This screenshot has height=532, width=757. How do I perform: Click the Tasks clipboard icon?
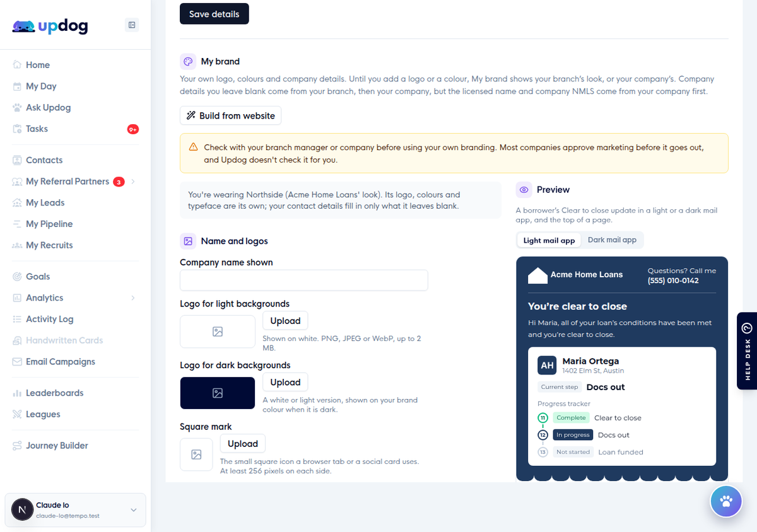pyautogui.click(x=17, y=129)
